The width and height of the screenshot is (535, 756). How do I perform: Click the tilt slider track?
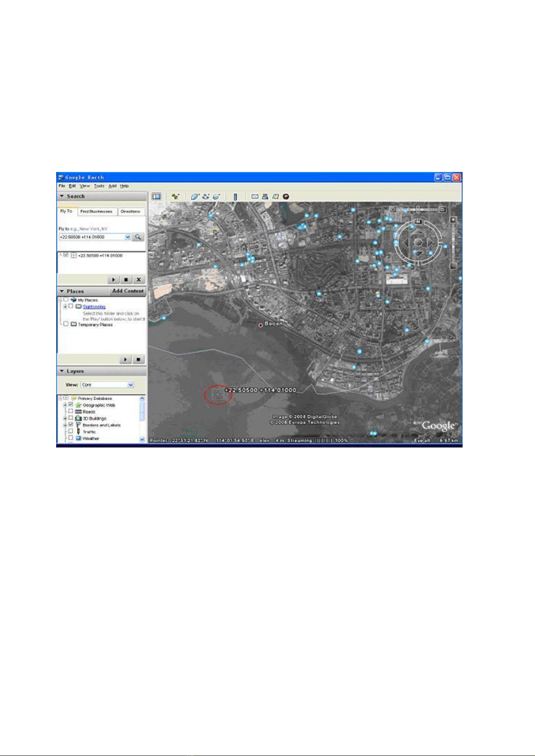pos(418,209)
